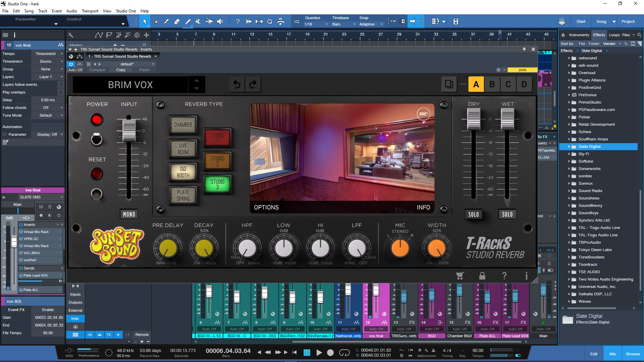Click the browser home icon
The width and height of the screenshot is (644, 362).
(563, 35)
